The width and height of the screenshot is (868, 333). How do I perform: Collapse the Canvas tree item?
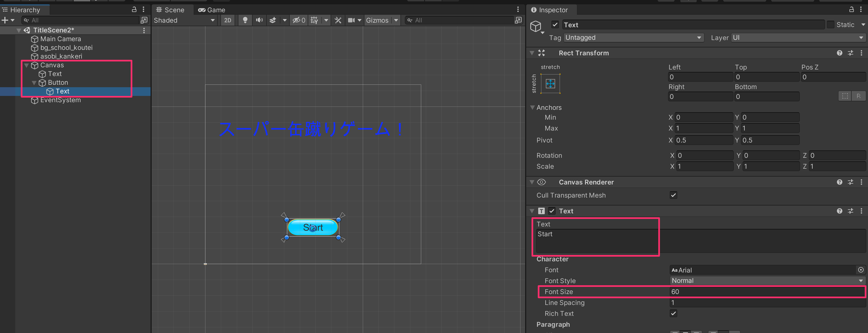[x=27, y=65]
